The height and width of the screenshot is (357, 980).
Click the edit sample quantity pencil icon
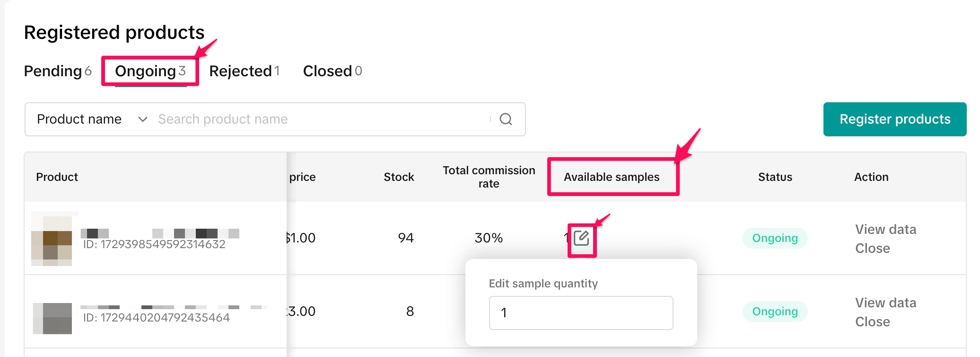[x=581, y=238]
